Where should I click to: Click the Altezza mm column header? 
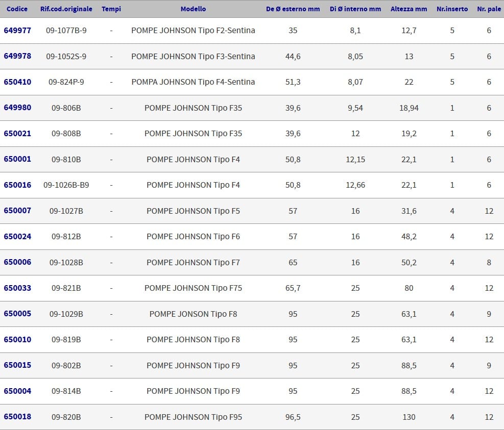(x=409, y=9)
